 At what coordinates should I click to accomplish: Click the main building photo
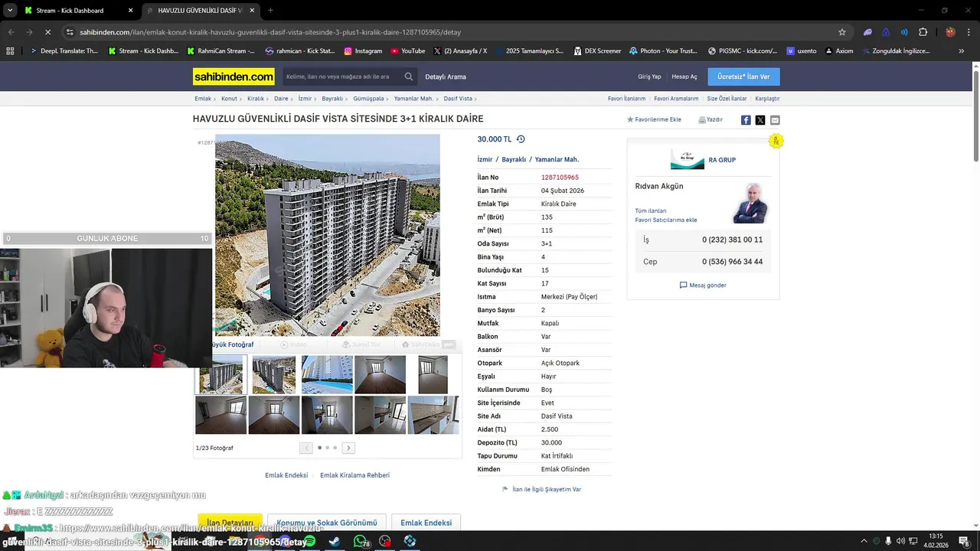(328, 235)
